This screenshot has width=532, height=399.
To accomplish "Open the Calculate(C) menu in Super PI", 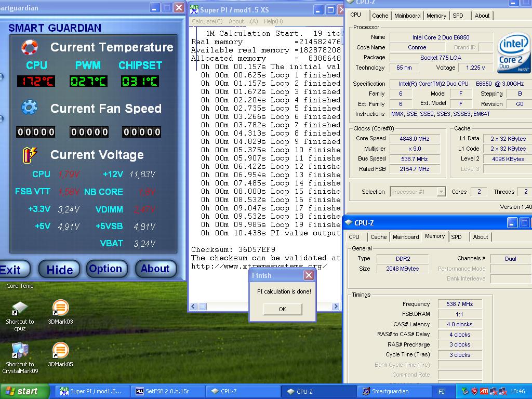I will [x=207, y=21].
